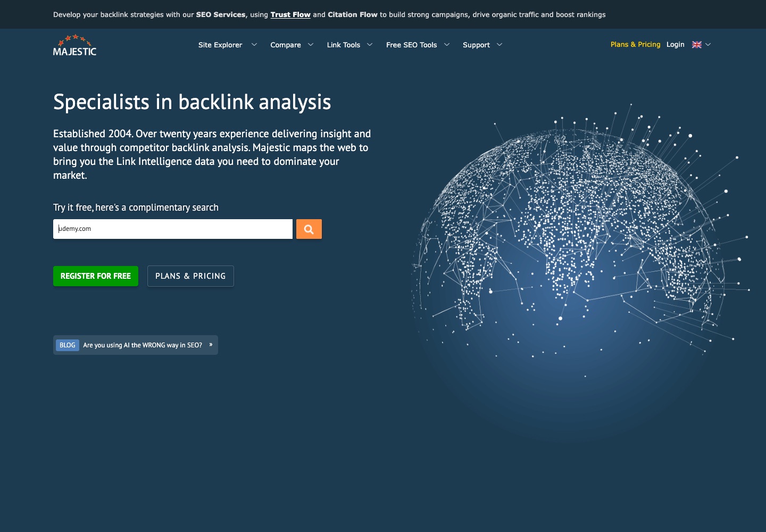Follow the Trust Flow link in banner

click(290, 15)
